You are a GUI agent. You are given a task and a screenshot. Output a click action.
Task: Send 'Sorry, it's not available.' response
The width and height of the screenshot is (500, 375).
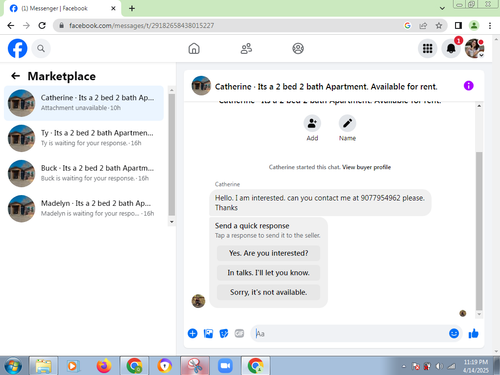[x=268, y=292]
